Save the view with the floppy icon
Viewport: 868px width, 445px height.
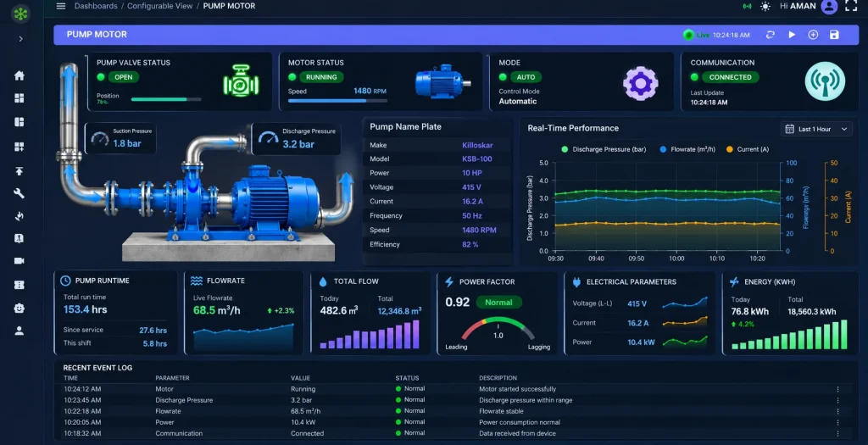pos(834,35)
